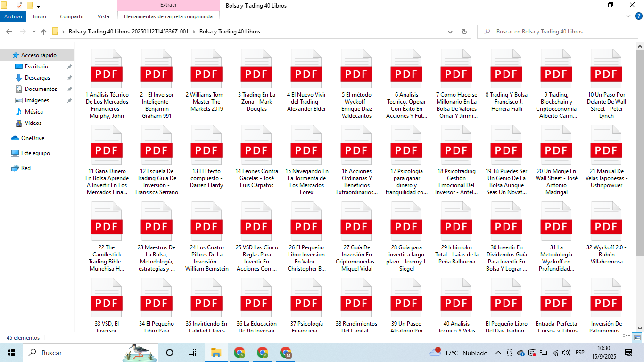
Task: Click the "Bolsa y Trading 40 Libros-20250112T145336Z-001" breadcrumb
Action: (128, 32)
